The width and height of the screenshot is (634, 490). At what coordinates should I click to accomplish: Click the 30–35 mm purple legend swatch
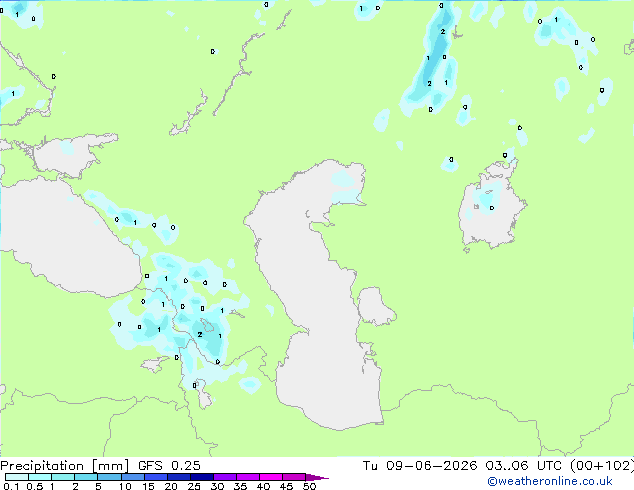pos(225,477)
